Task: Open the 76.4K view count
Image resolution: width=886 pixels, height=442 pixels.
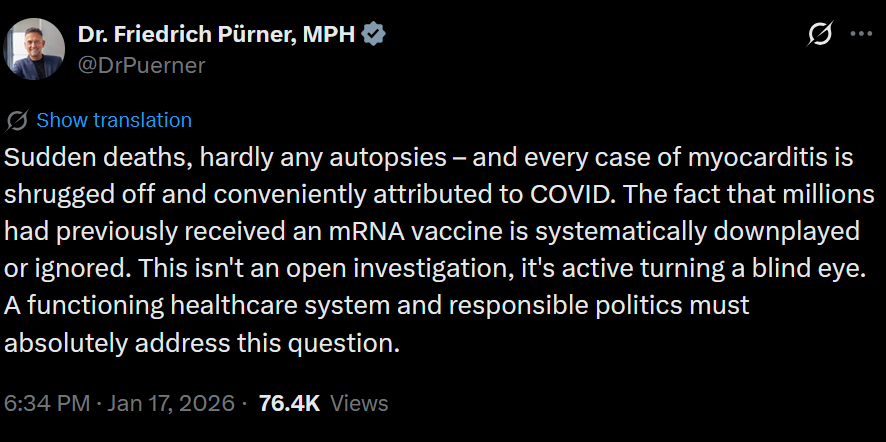Action: point(288,404)
